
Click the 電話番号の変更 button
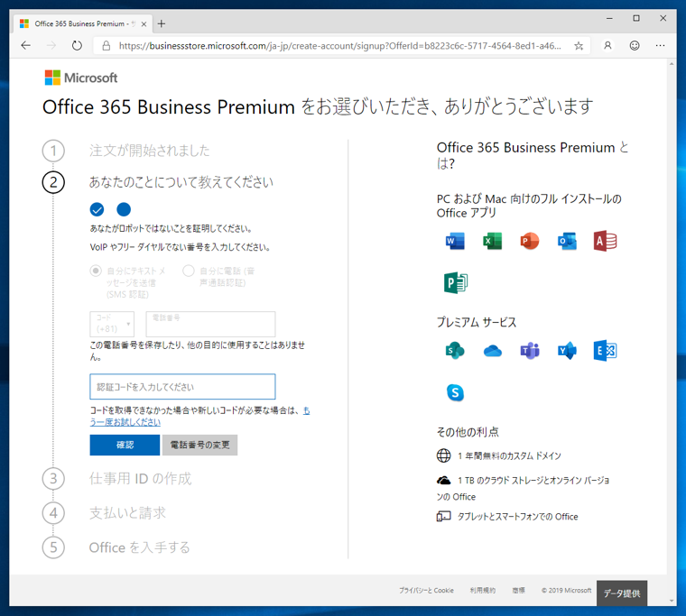click(200, 445)
